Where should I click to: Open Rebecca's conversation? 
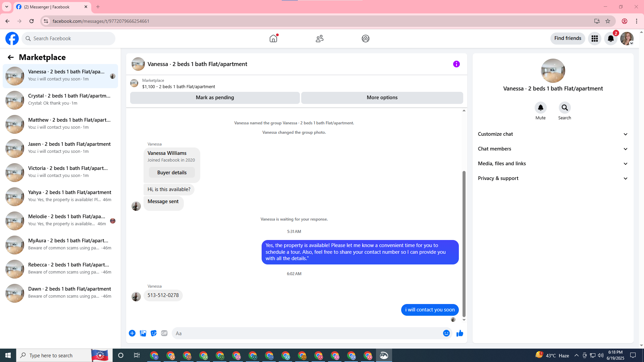pos(60,269)
